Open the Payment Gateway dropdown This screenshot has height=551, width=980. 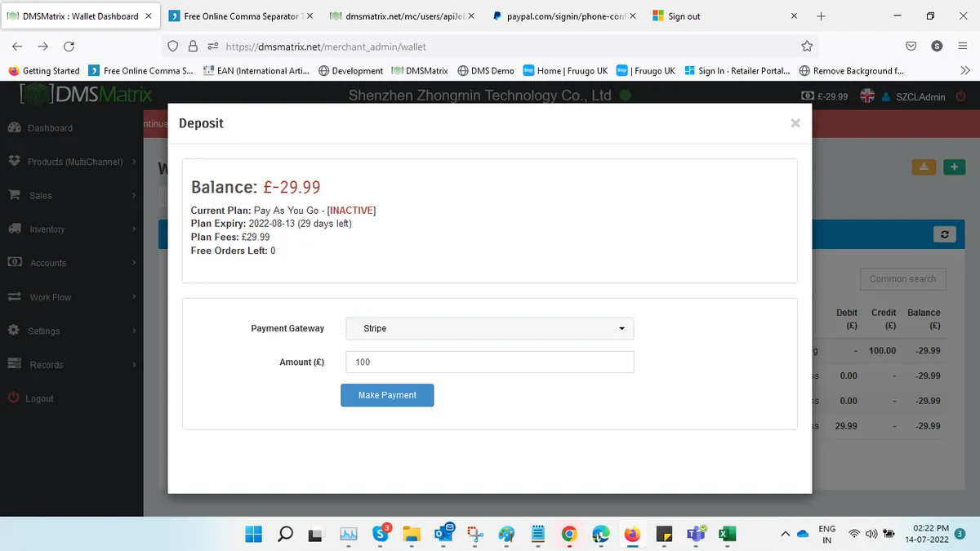tap(490, 328)
